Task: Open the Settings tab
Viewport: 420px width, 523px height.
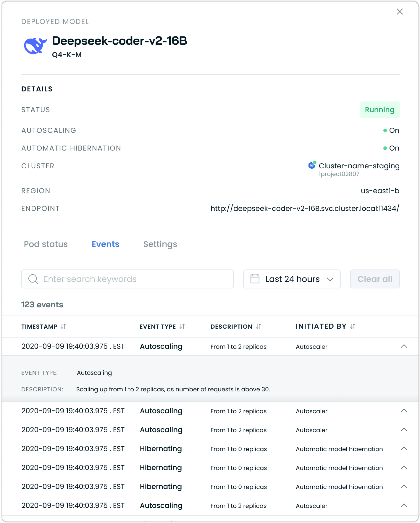Action: point(160,244)
